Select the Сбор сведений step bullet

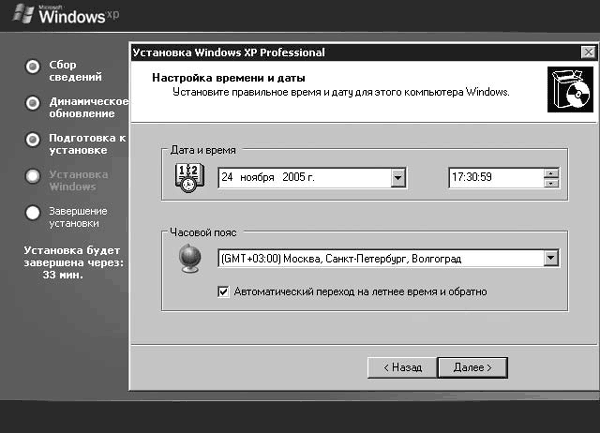pyautogui.click(x=33, y=66)
